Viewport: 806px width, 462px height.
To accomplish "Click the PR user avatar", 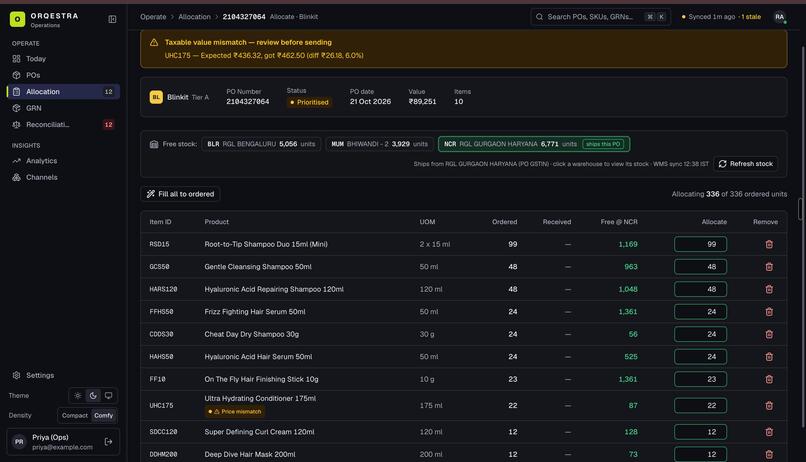I will coord(19,441).
